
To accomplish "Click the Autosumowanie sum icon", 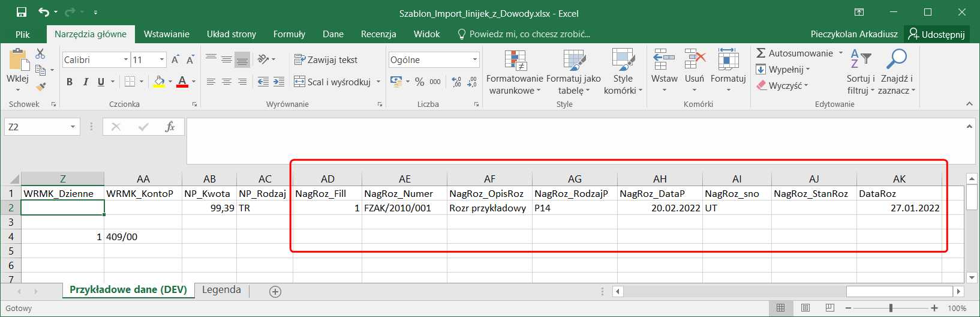I will coord(761,53).
